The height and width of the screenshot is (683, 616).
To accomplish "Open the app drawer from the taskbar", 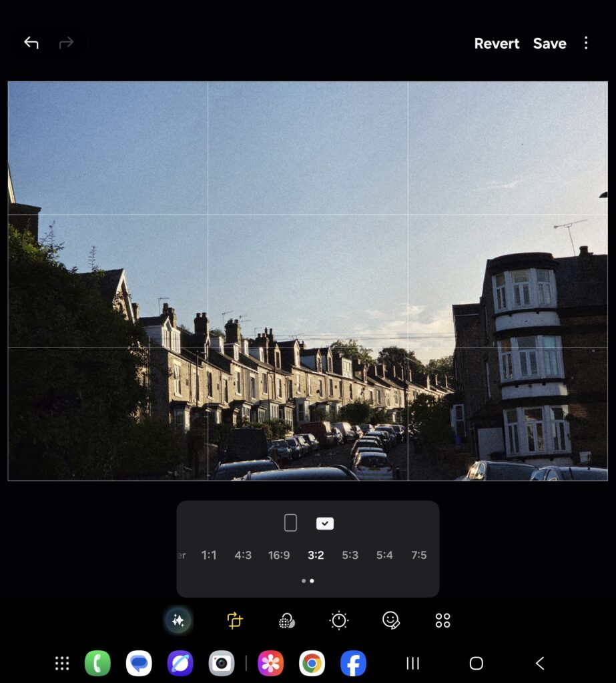I will (x=61, y=663).
